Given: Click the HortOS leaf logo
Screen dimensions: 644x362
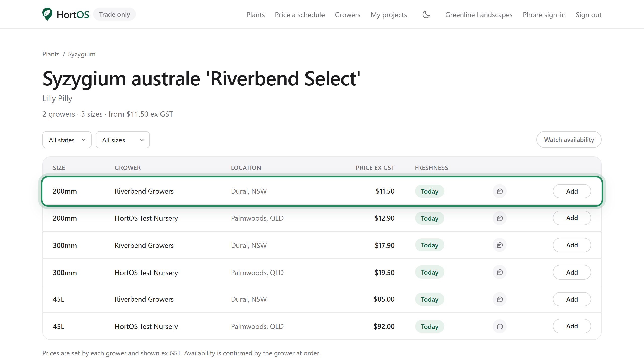Looking at the screenshot, I should click(x=47, y=14).
